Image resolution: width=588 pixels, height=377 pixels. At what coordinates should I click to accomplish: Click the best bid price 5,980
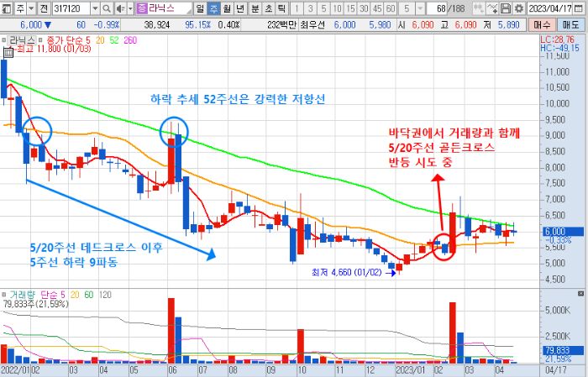pyautogui.click(x=380, y=25)
